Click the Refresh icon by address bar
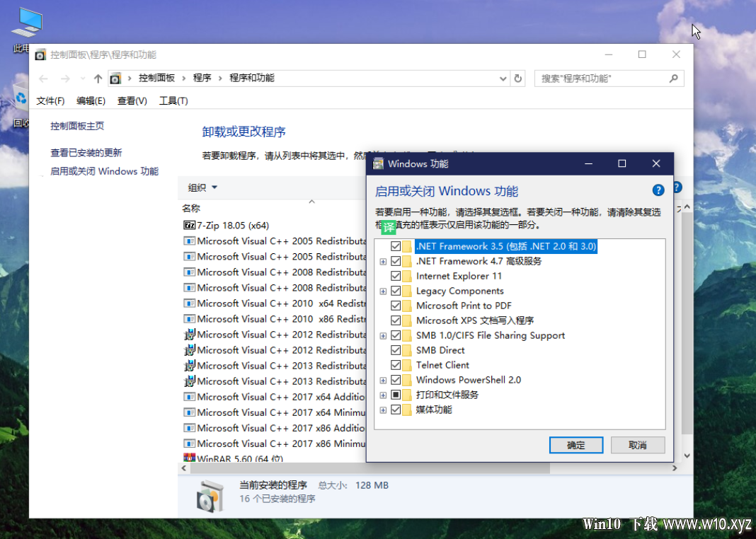Viewport: 756px width, 539px height. pyautogui.click(x=518, y=78)
